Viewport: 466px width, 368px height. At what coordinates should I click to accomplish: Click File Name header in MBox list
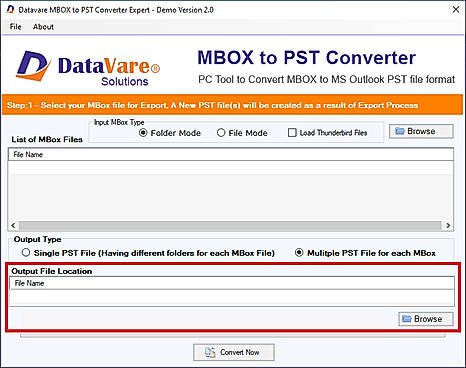[x=231, y=155]
